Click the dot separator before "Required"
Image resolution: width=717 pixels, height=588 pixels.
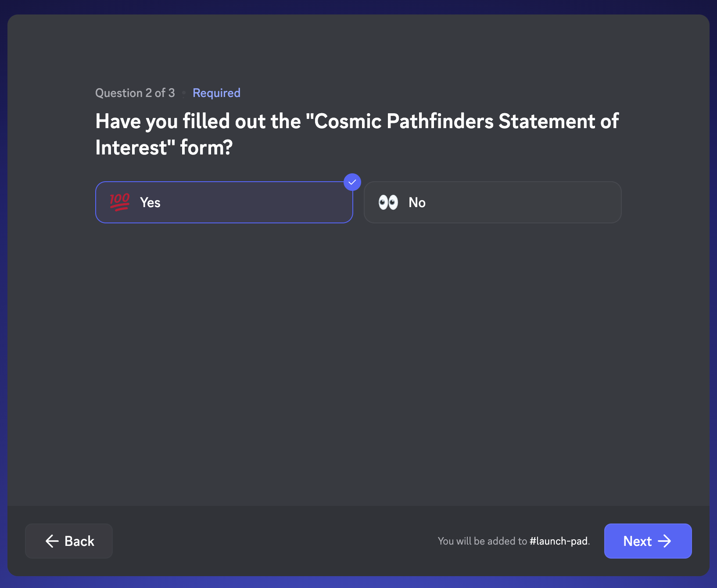[x=183, y=93]
